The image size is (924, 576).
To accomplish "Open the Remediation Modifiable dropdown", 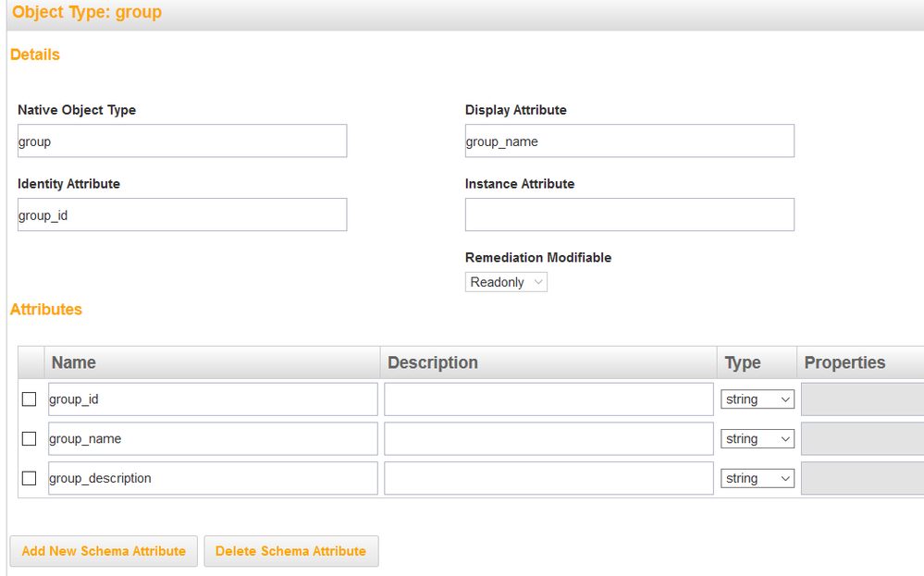I will coord(506,282).
